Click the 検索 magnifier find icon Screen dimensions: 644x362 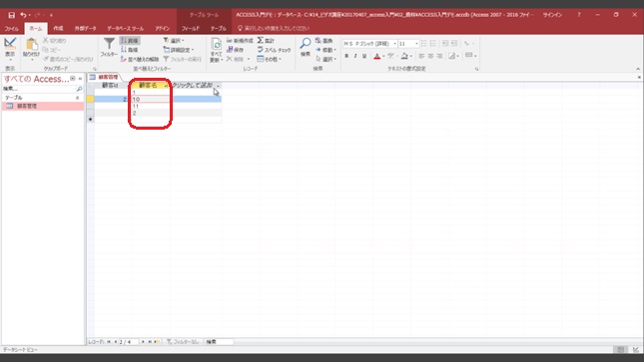point(306,44)
